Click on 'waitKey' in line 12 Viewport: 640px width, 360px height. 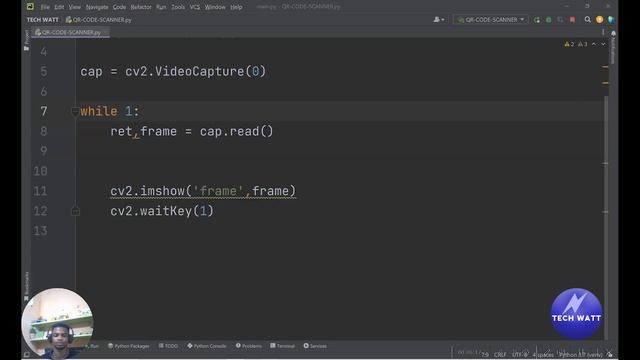click(166, 211)
